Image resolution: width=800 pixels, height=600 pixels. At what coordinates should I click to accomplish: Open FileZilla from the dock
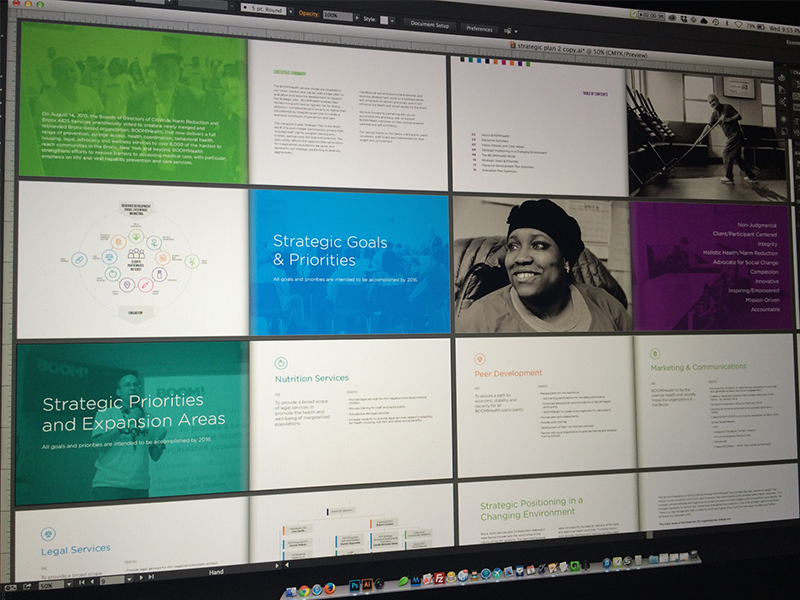point(439,578)
